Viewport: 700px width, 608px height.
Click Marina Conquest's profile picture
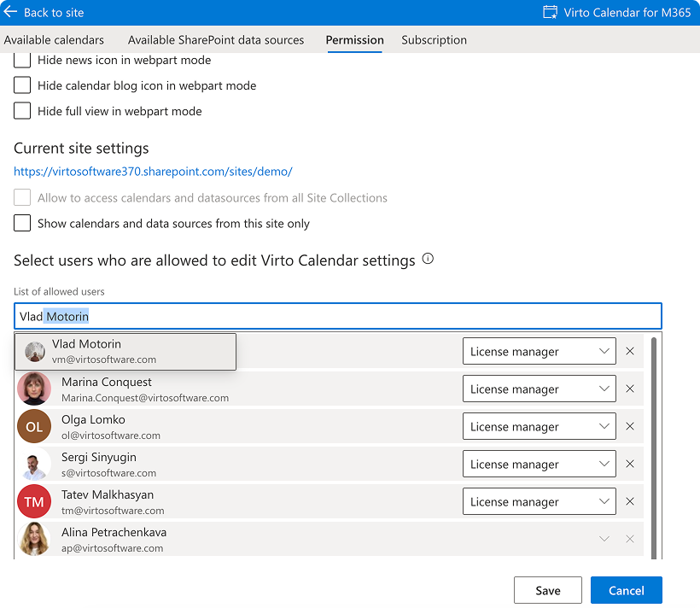(x=34, y=389)
